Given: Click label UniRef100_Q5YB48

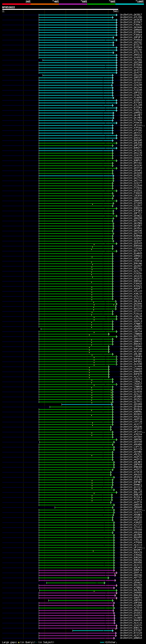Looking at the screenshot, I should 131,407.
